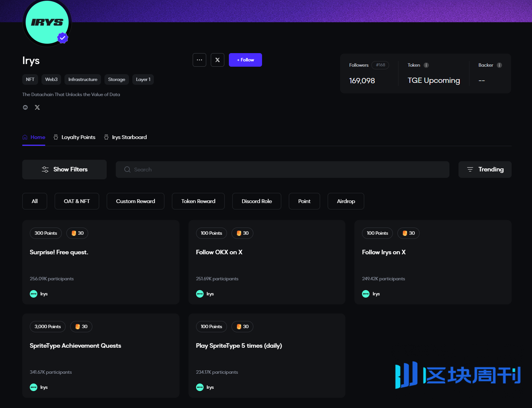Open the Surprise! Free quest. card
This screenshot has width=532, height=408.
click(101, 262)
